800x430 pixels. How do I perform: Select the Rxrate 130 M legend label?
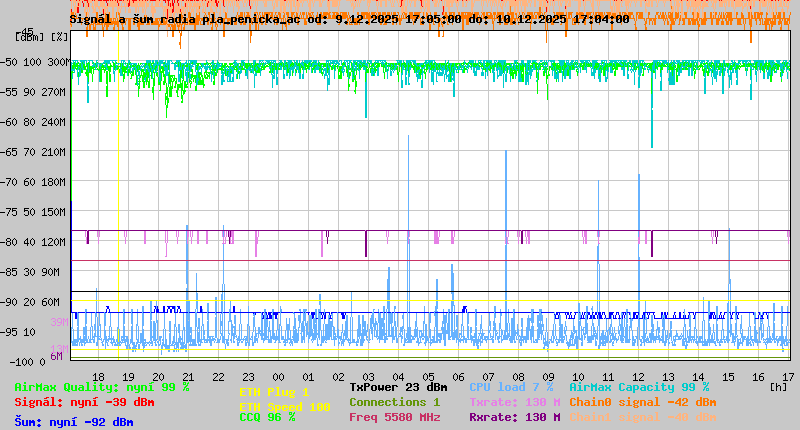(x=514, y=417)
